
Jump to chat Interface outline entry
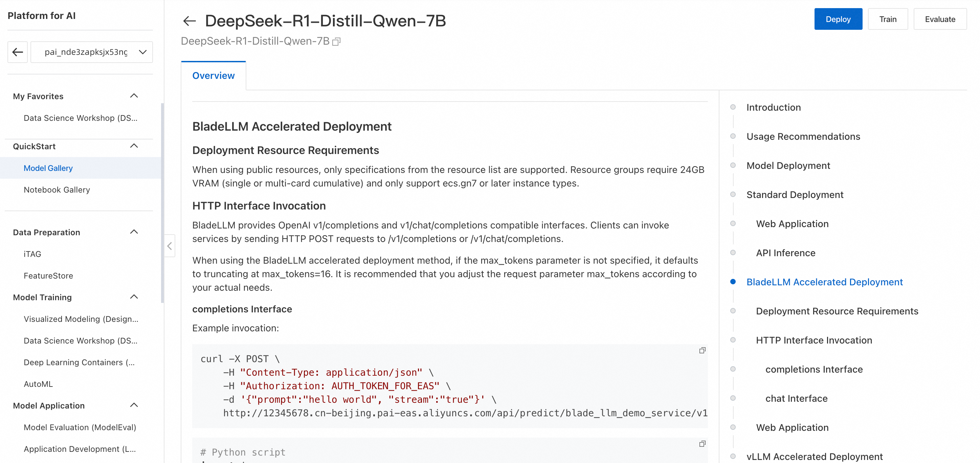[x=796, y=398]
